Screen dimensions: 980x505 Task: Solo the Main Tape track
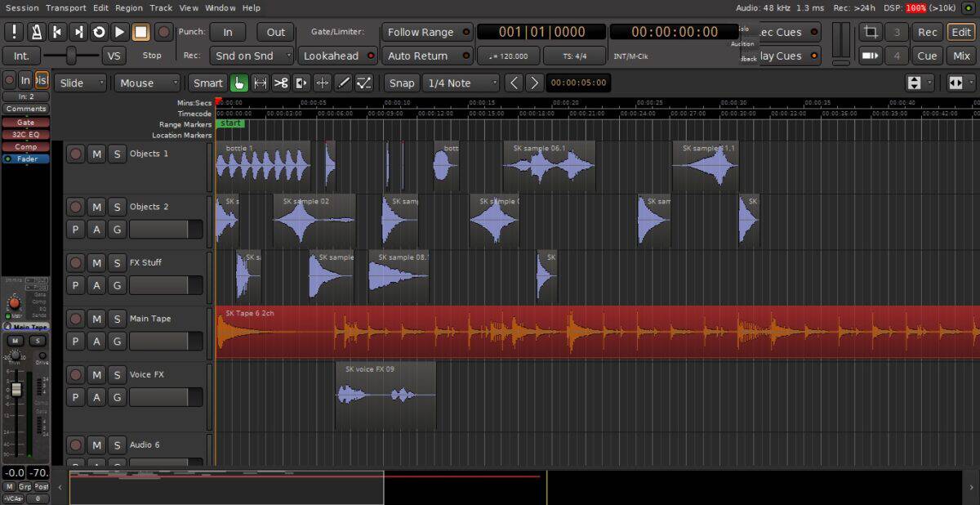click(117, 319)
